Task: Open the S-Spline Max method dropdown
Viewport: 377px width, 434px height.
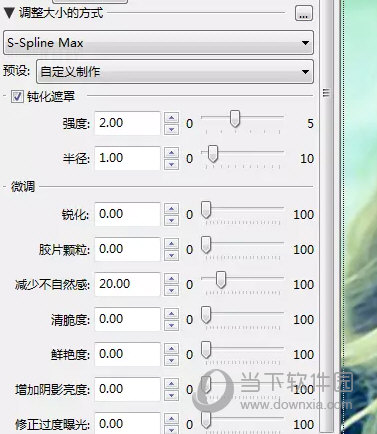Action: (x=158, y=43)
